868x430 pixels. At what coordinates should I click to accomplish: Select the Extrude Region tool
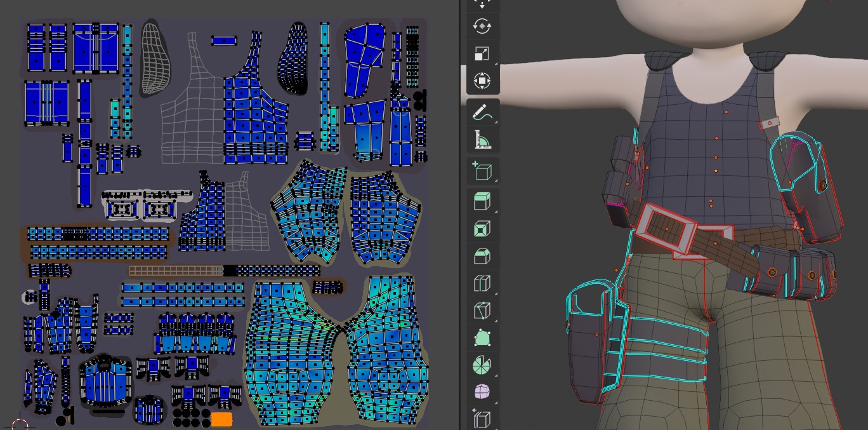482,201
